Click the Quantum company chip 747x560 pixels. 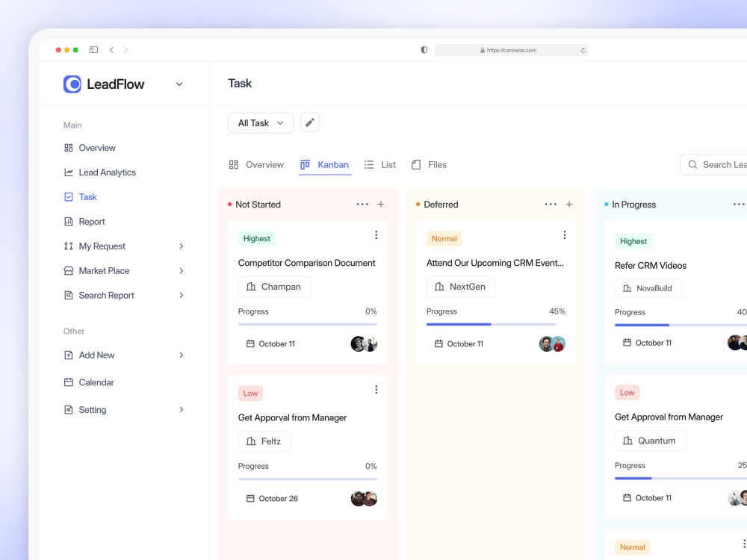tap(651, 441)
